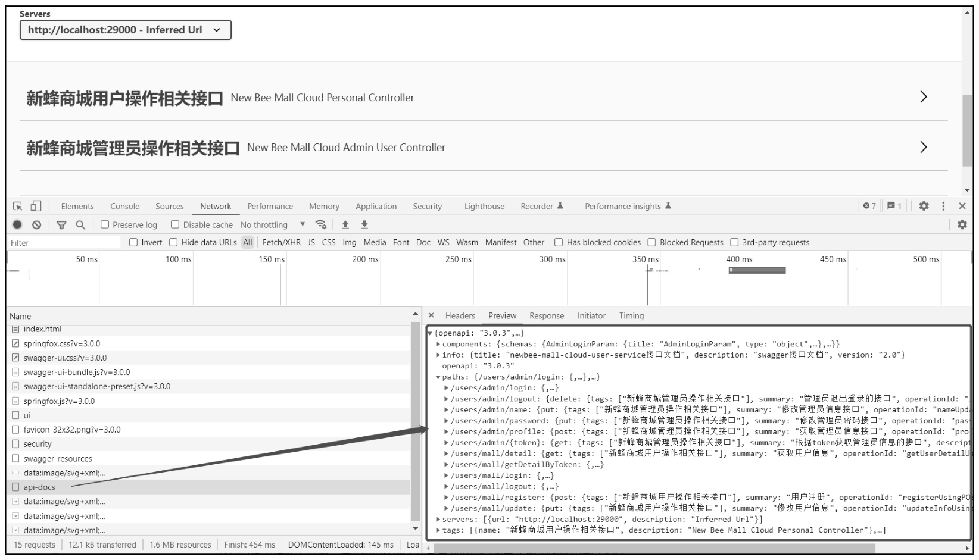Select the security request row
Image resolution: width=979 pixels, height=560 pixels.
[x=208, y=444]
